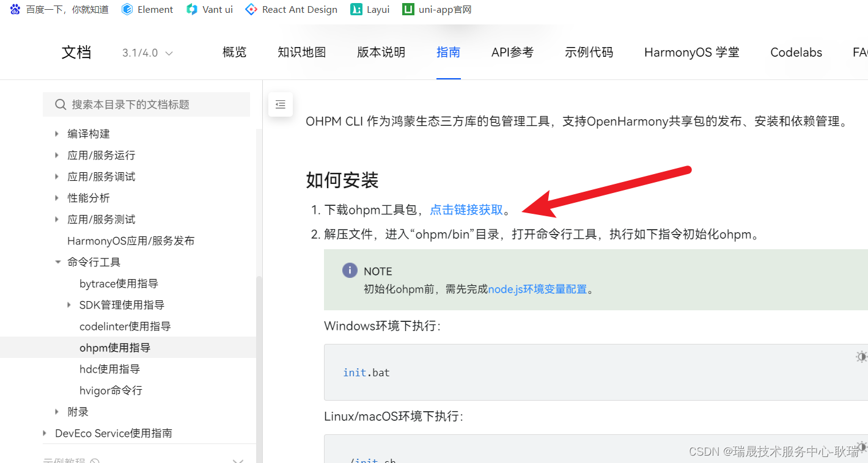Open the HarmonyOS 学堂 tab
The height and width of the screenshot is (463, 868).
coord(692,53)
